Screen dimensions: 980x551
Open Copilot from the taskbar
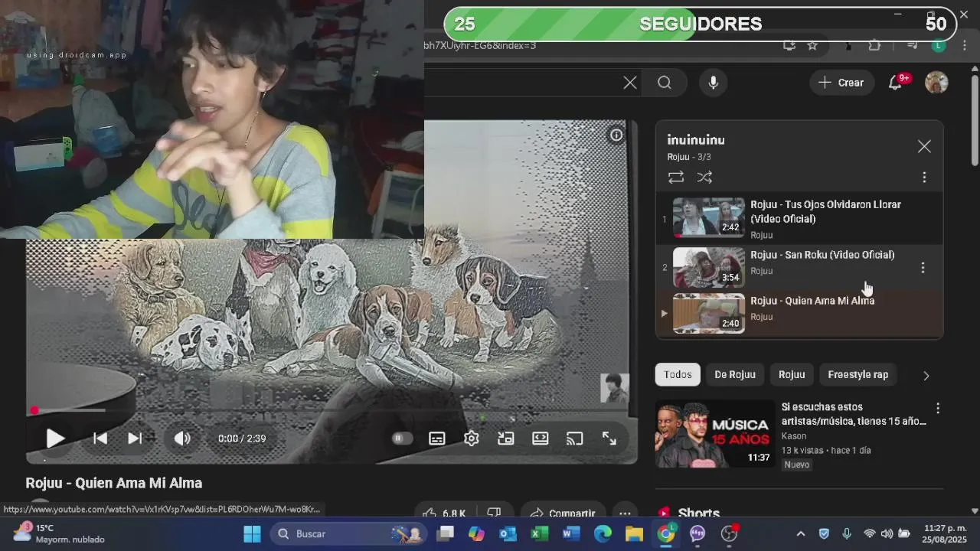(477, 533)
